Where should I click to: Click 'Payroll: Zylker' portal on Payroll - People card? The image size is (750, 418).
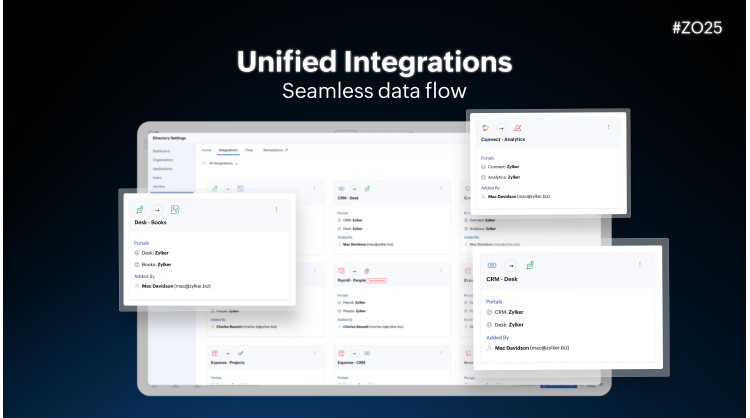point(354,303)
